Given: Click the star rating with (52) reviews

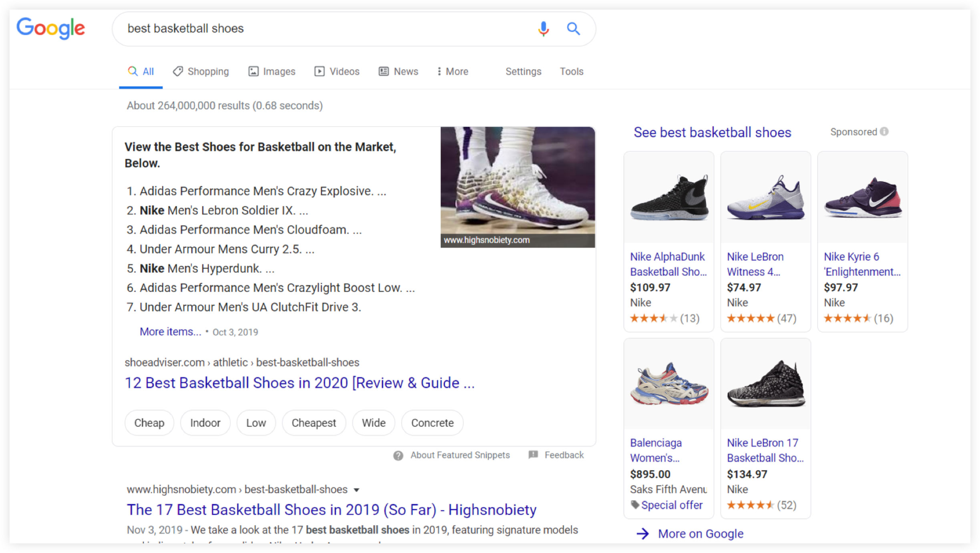Looking at the screenshot, I should (761, 505).
